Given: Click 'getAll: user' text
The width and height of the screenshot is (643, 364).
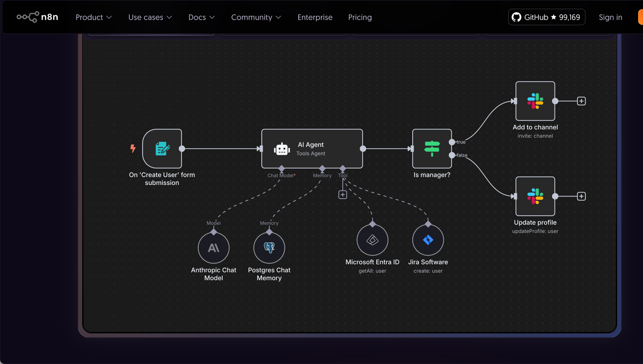Looking at the screenshot, I should click(373, 271).
